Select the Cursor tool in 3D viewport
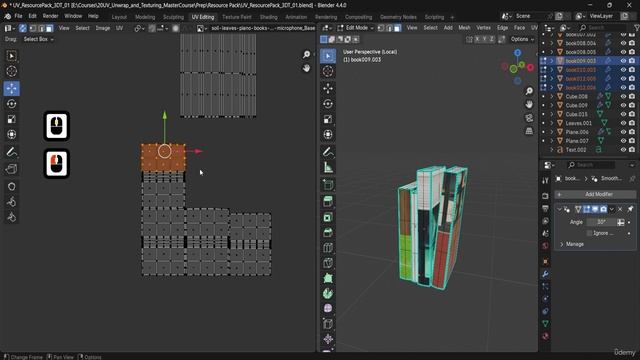 (328, 71)
